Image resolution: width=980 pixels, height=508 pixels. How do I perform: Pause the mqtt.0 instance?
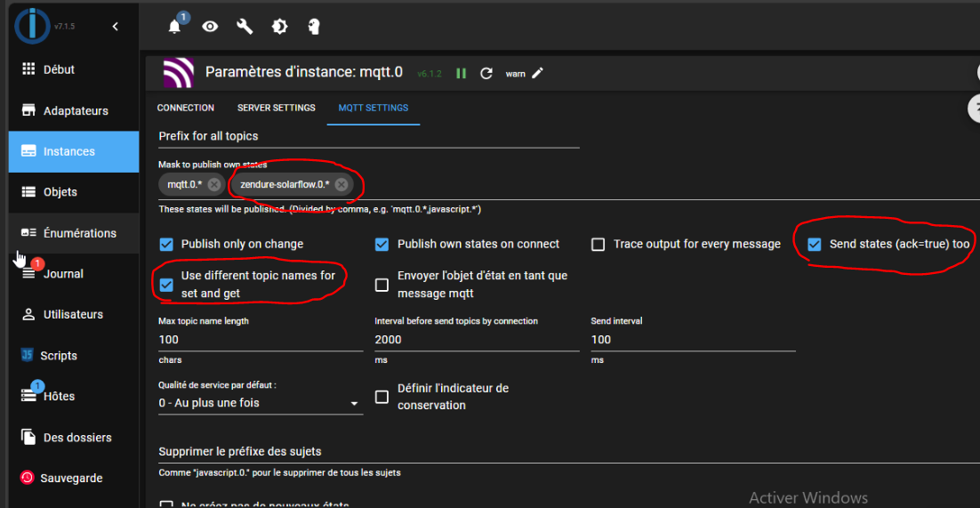pyautogui.click(x=461, y=73)
